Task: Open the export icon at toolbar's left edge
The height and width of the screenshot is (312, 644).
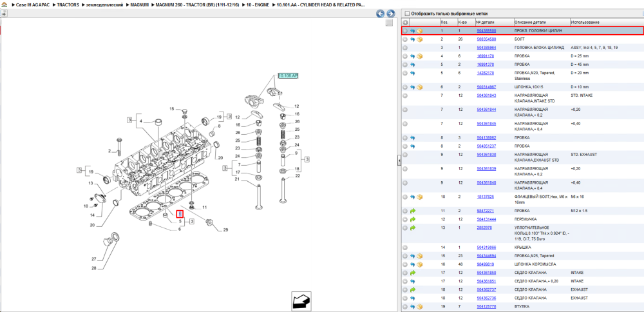Action: tap(4, 14)
